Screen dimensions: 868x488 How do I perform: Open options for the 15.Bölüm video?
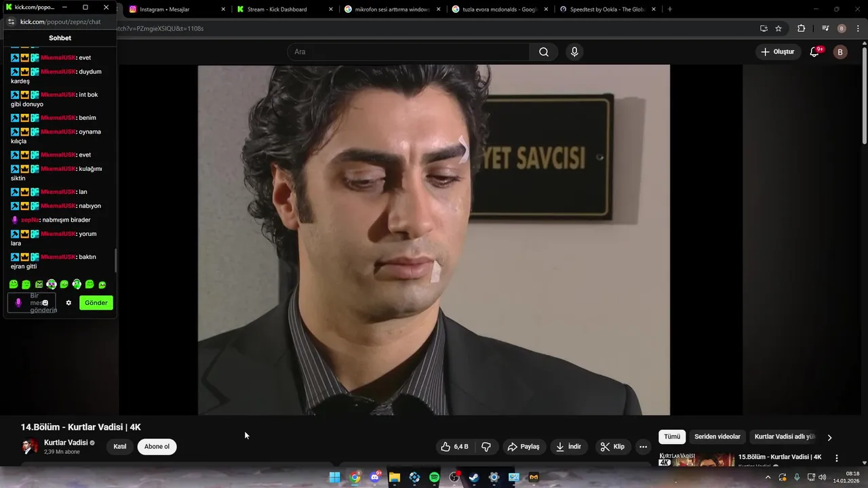tap(837, 458)
